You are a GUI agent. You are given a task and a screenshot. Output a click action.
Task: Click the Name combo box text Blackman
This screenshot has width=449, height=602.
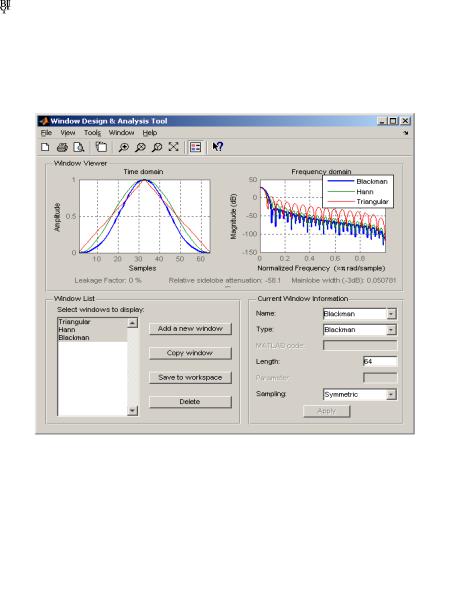[339, 314]
